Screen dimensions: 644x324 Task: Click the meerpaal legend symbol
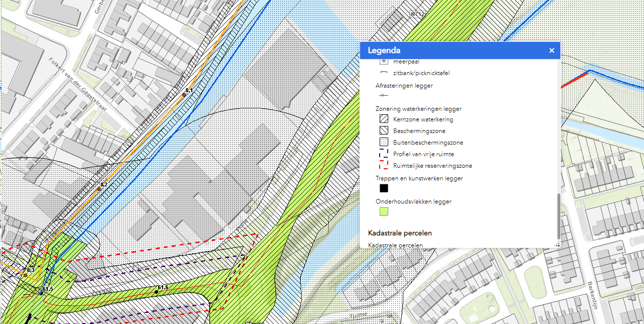coord(384,61)
